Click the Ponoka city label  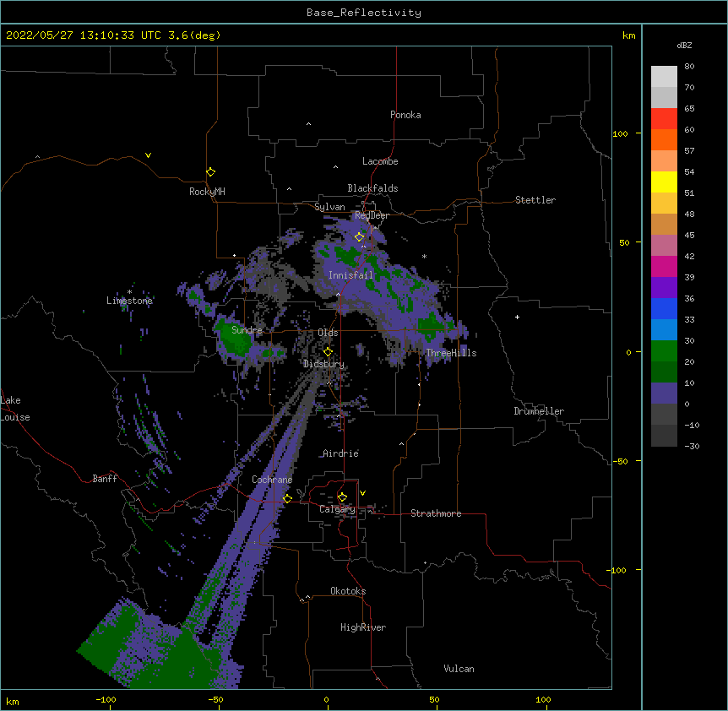point(405,115)
